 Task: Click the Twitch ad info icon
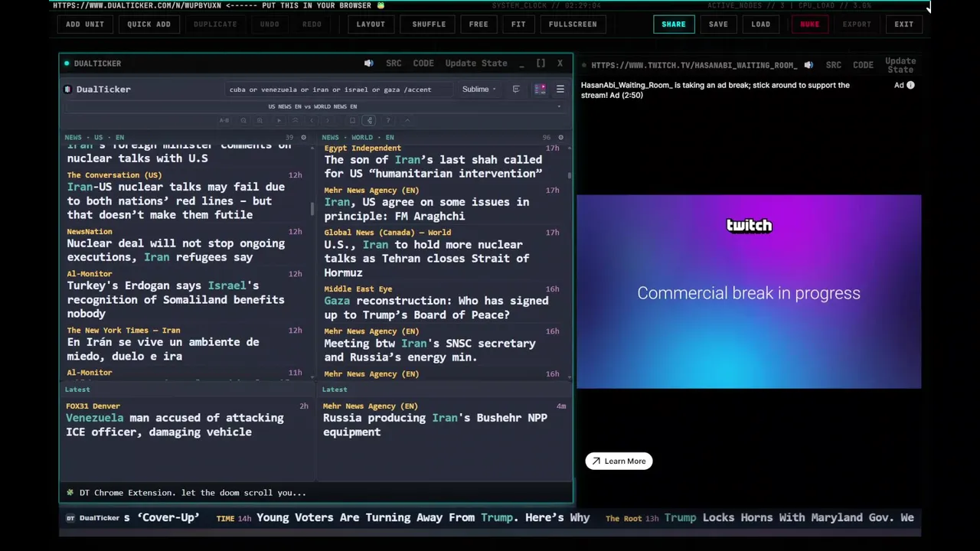[x=910, y=85]
